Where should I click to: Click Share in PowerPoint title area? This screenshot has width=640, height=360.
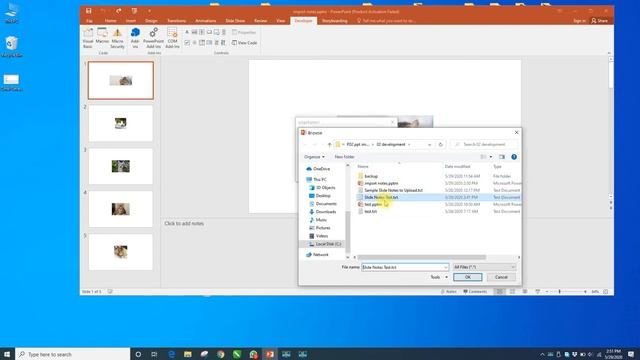tap(599, 20)
